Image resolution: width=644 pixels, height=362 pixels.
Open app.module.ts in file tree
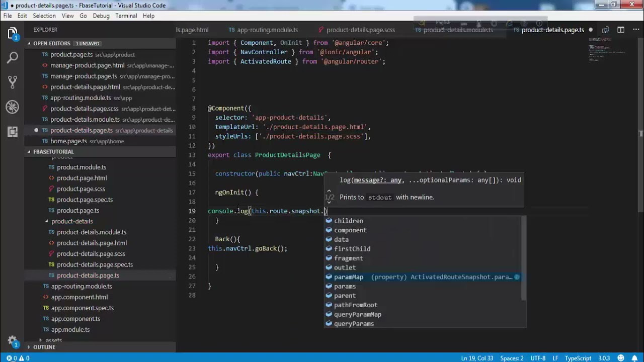[100, 330]
